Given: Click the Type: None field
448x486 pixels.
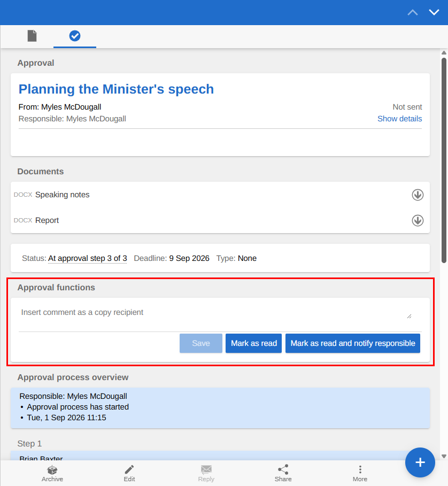Looking at the screenshot, I should [236, 258].
